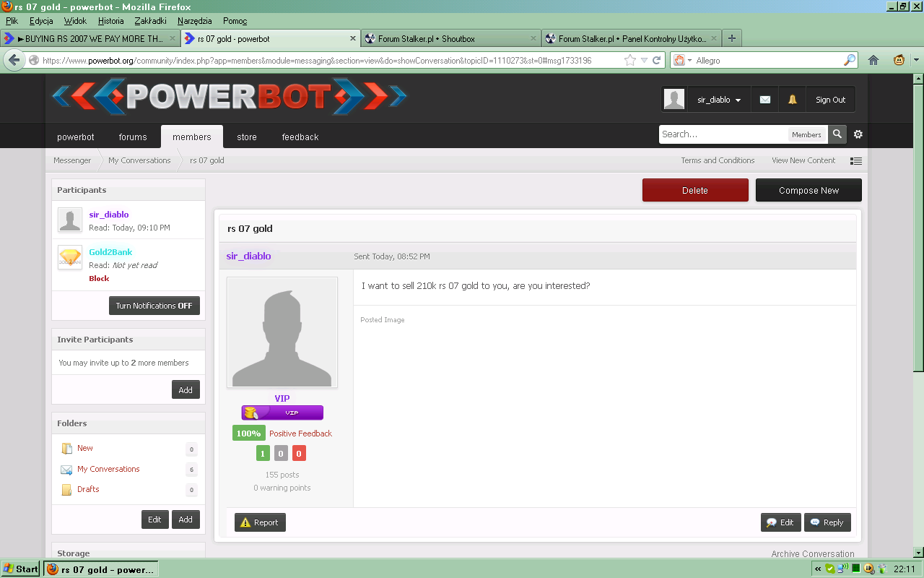Click the Reply button

[x=827, y=522]
